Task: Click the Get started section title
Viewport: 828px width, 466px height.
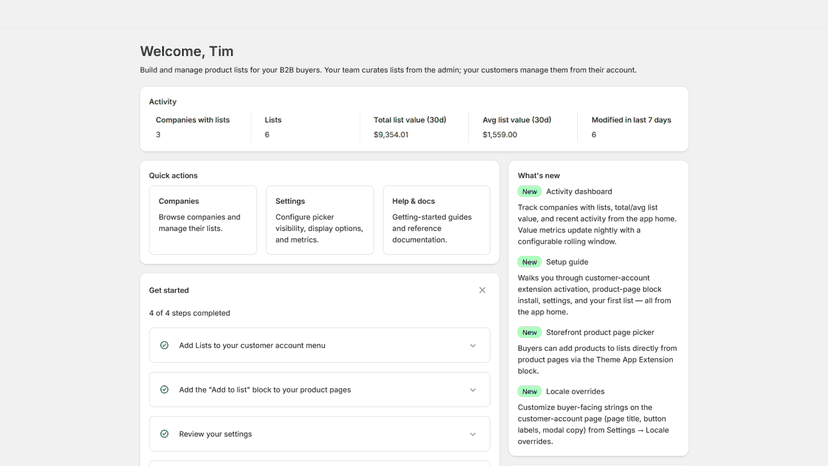Action: coord(168,290)
